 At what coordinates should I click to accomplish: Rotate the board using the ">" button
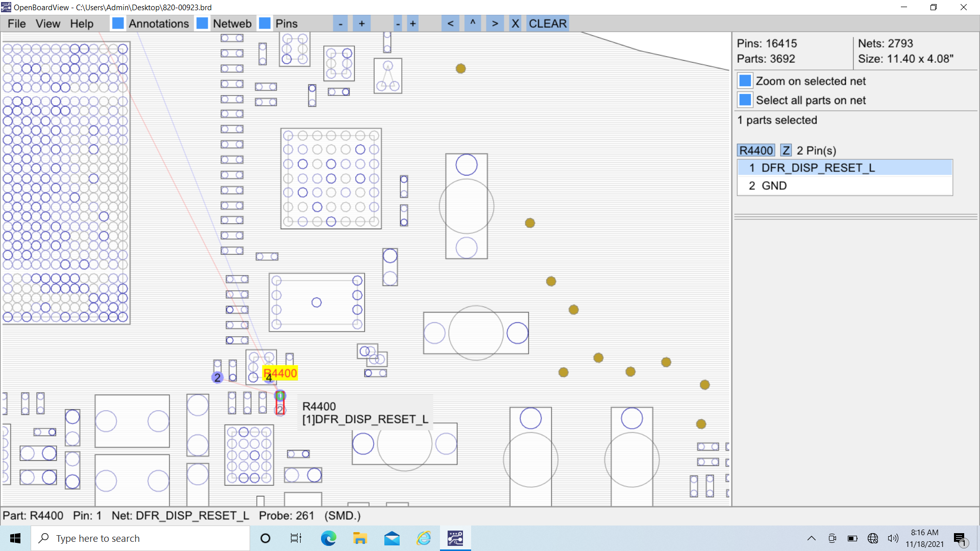tap(495, 23)
